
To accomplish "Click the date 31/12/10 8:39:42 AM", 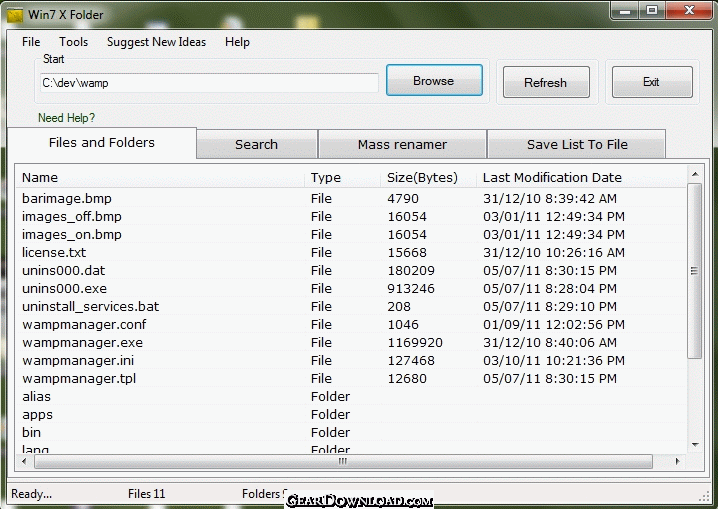I will pyautogui.click(x=550, y=199).
